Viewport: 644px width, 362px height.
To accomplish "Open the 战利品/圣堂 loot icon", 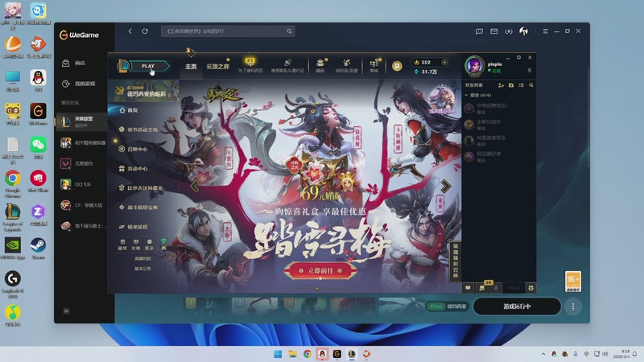I will pos(347,66).
